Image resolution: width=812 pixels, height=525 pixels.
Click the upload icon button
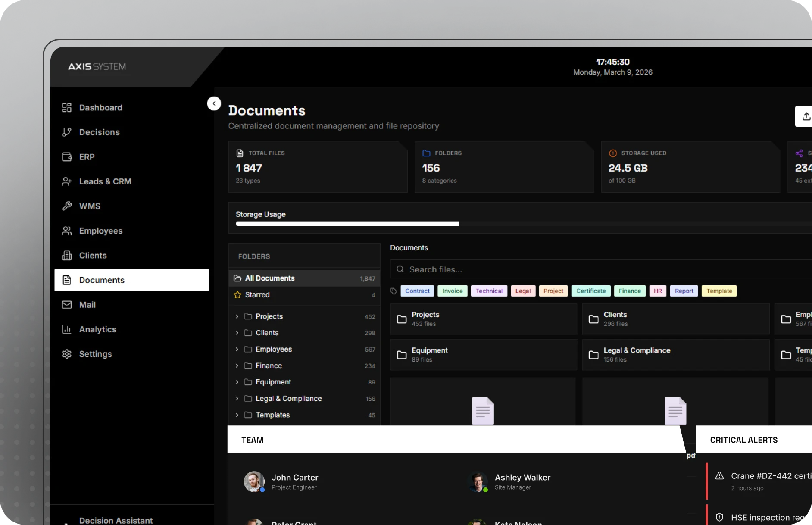(806, 116)
